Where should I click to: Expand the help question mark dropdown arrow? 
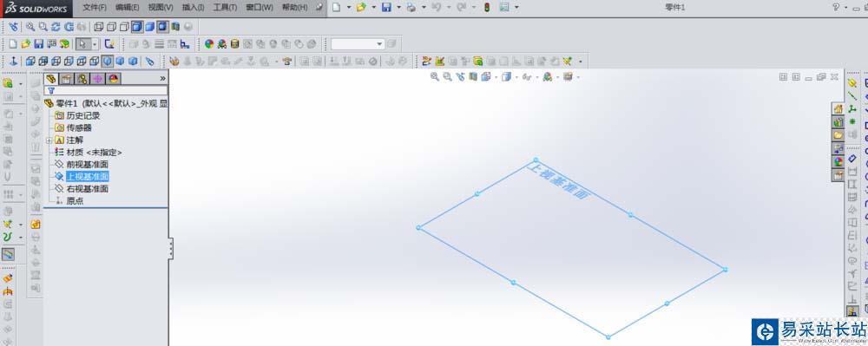[845, 7]
